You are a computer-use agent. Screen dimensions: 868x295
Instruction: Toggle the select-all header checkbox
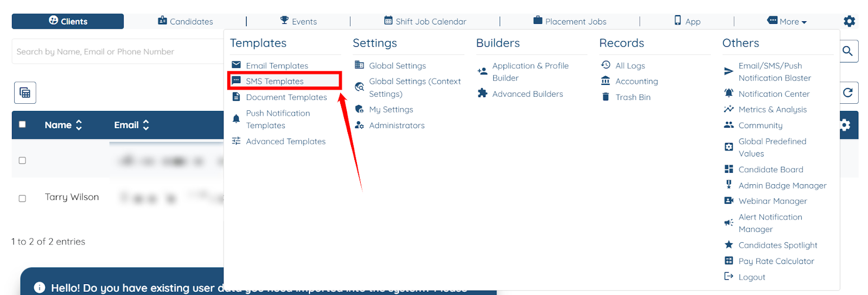pos(22,124)
